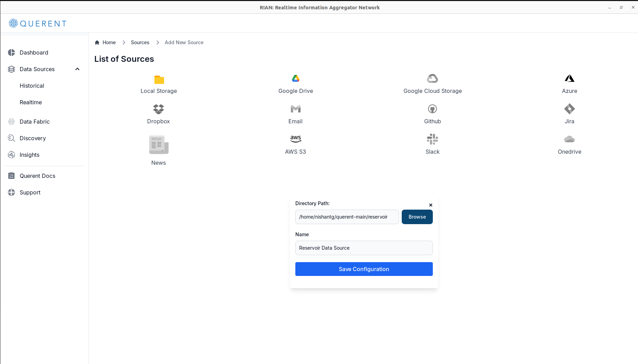Click the Discovery search icon
638x364 pixels.
pos(11,138)
